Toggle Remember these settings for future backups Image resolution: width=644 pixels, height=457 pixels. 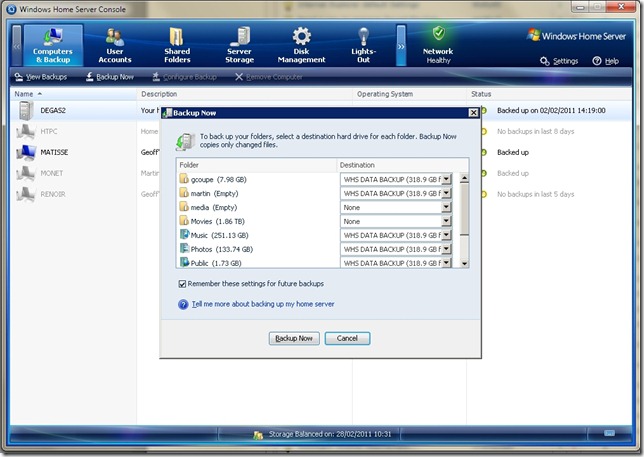click(x=183, y=284)
